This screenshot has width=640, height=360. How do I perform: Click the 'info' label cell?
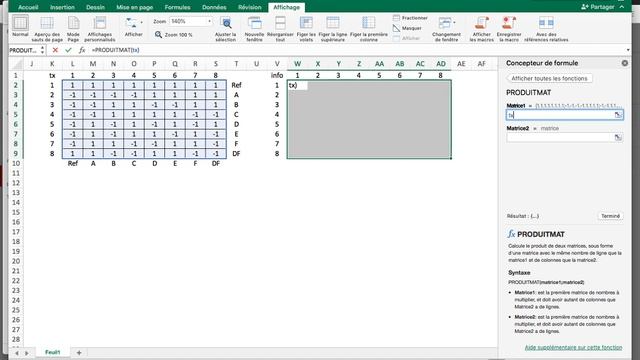click(x=277, y=76)
